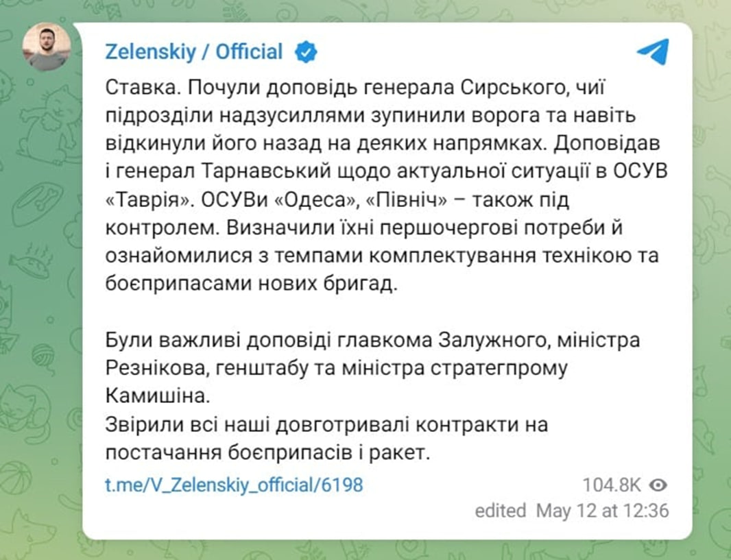
Task: Click the eye views icon
Action: [658, 485]
